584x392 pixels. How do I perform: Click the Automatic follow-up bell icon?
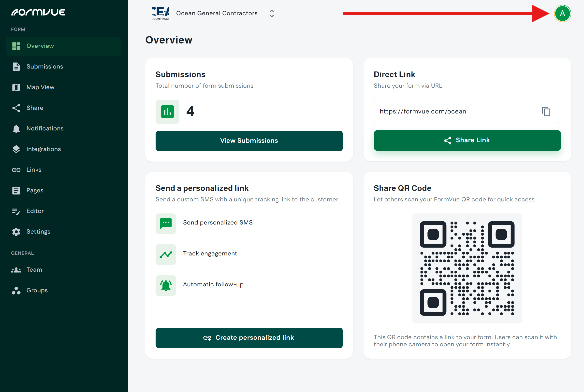coord(166,285)
